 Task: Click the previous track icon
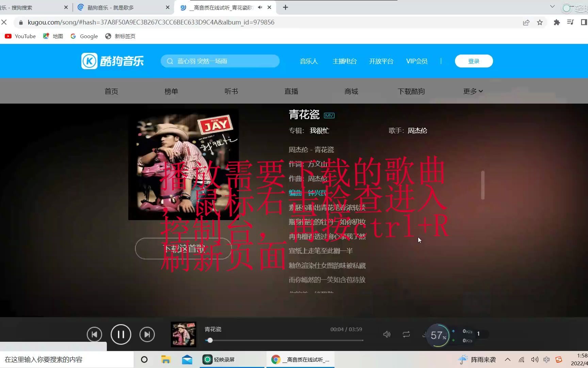click(94, 334)
